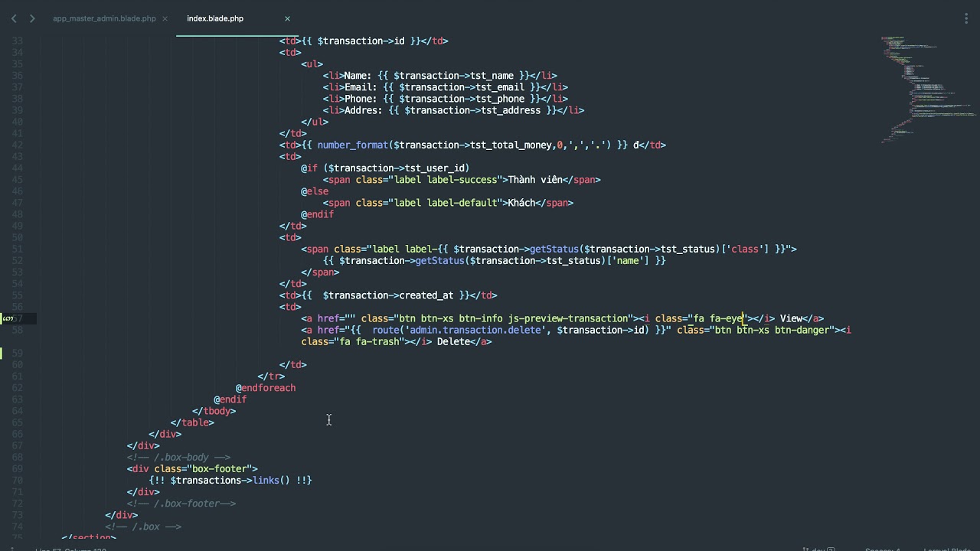Click the @if directive on line 44
The width and height of the screenshot is (980, 551).
[309, 168]
